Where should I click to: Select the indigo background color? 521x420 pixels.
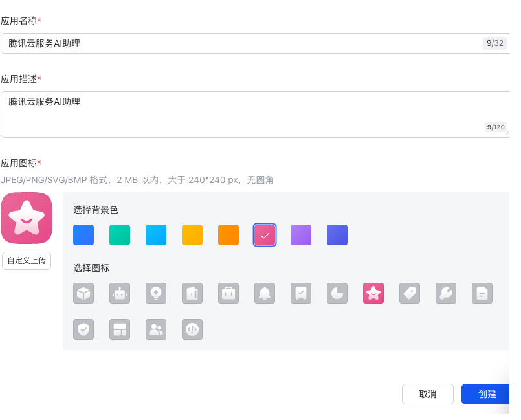coord(337,235)
